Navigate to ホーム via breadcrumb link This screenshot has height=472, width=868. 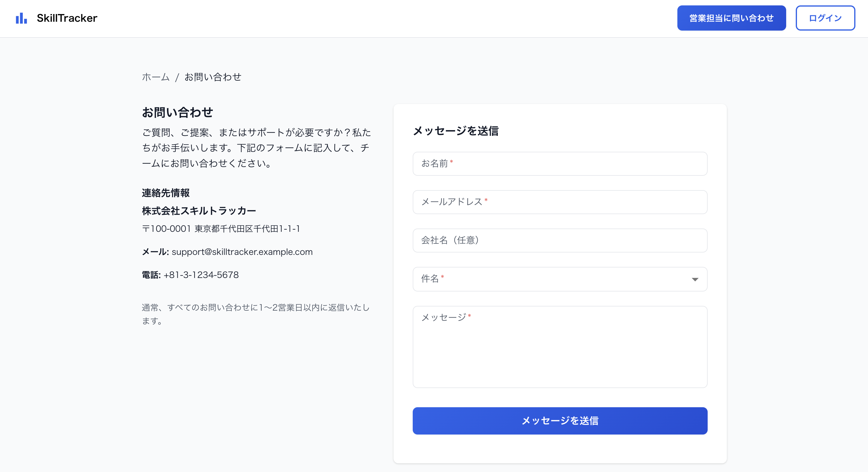155,77
